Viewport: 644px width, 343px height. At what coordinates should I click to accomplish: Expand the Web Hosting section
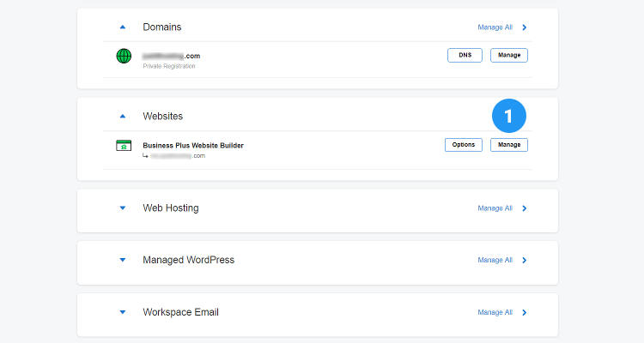(123, 208)
